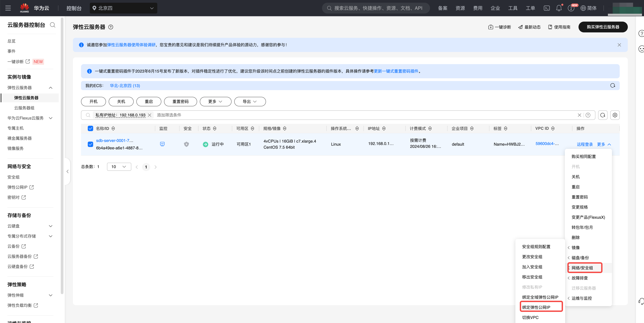Expand 华为云Flexus云服务 in sidebar
Viewport: 644px width, 323px height.
[x=51, y=118]
